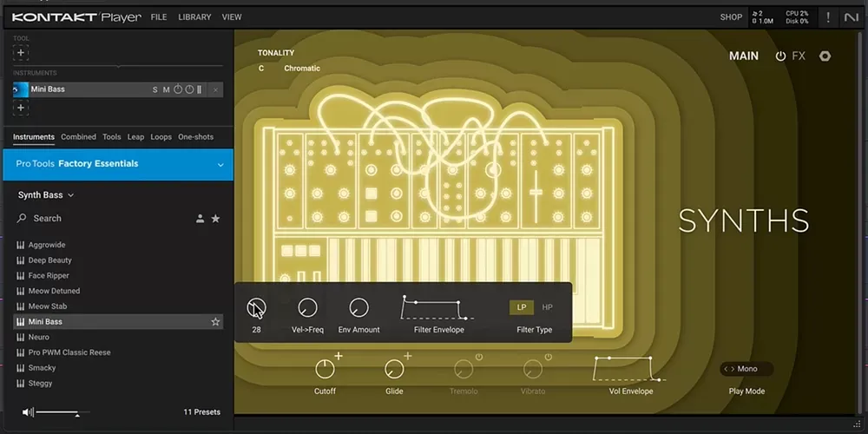Add a tool using the TOOL plus slot
This screenshot has width=868, height=434.
tap(21, 53)
